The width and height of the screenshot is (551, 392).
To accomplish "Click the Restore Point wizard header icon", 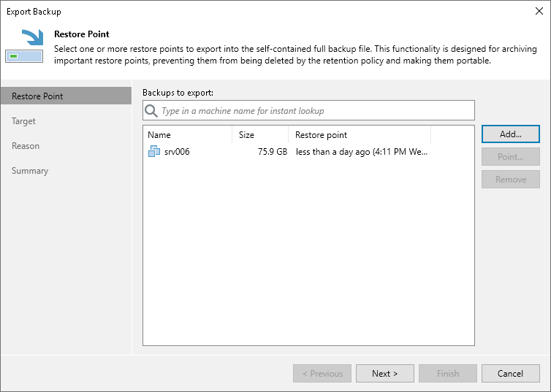I will pyautogui.click(x=23, y=47).
